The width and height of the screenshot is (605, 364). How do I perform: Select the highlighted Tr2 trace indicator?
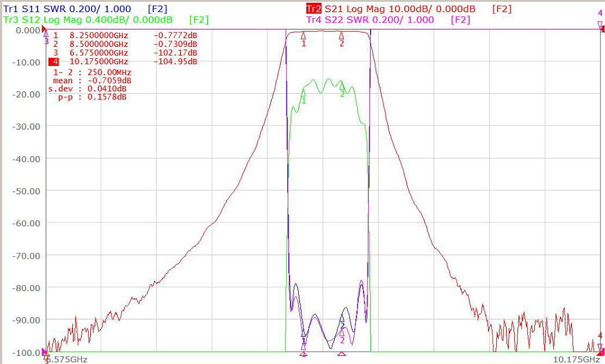pos(314,9)
